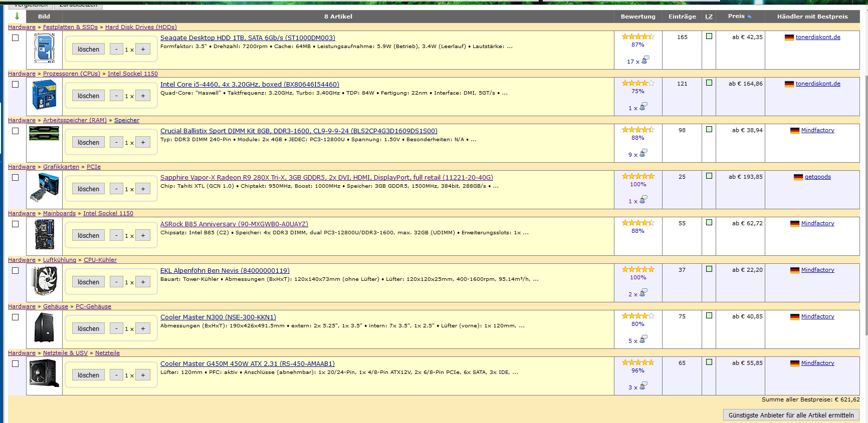Viewport: 868px width, 423px height.
Task: Open user comments icon for Cooler Master G450M
Action: tap(643, 385)
